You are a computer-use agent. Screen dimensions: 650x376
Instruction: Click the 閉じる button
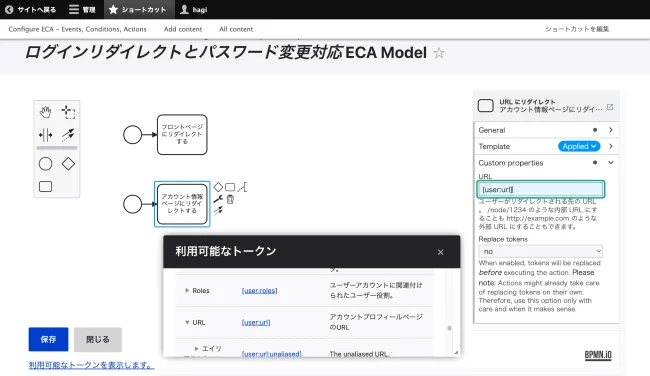(x=98, y=339)
